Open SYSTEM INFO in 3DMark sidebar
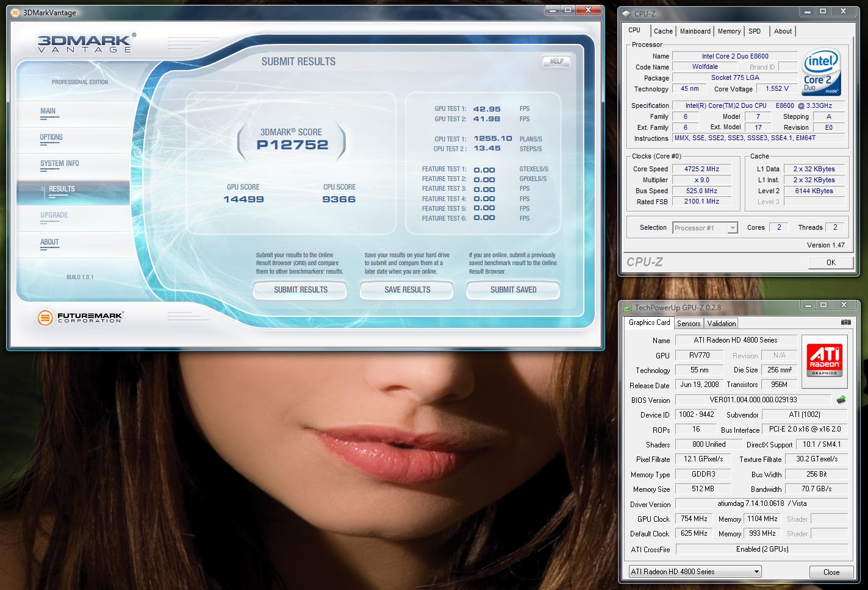Viewport: 868px width, 590px height. coord(59,163)
